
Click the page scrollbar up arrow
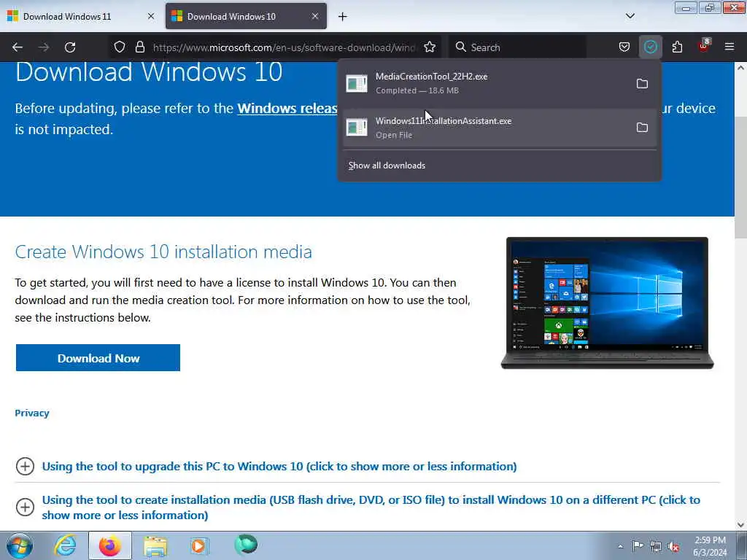741,68
